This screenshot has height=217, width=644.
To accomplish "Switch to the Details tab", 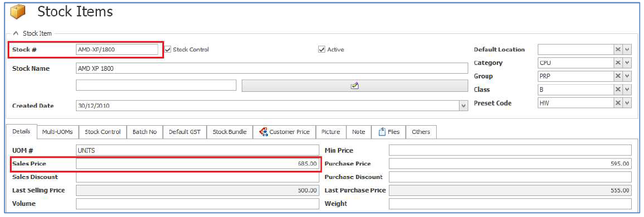I will 21,132.
